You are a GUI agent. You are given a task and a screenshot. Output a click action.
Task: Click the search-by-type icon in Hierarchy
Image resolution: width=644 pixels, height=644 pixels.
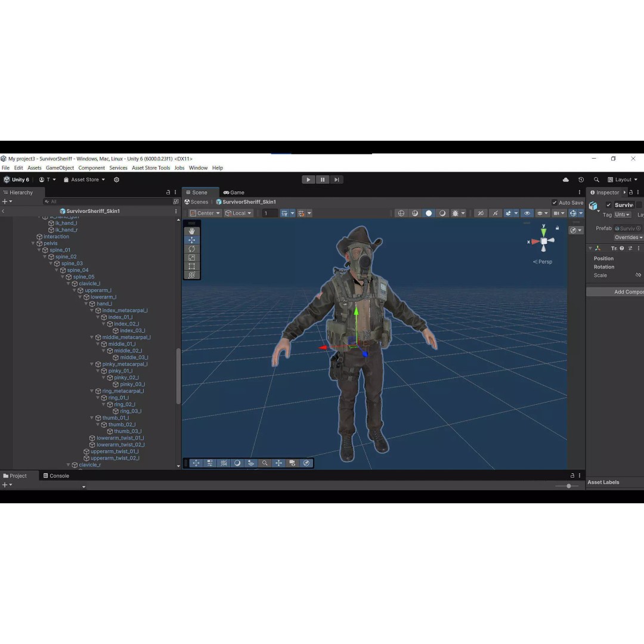point(176,202)
